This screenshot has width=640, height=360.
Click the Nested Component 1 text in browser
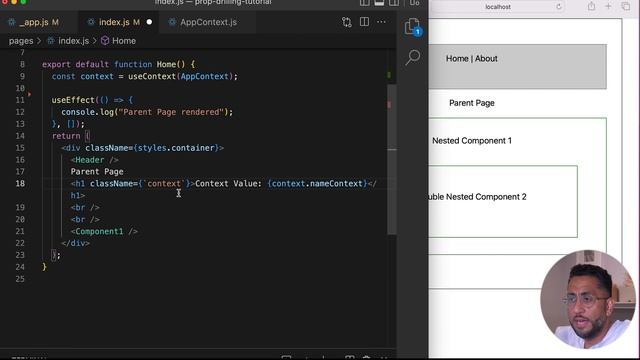tap(471, 140)
